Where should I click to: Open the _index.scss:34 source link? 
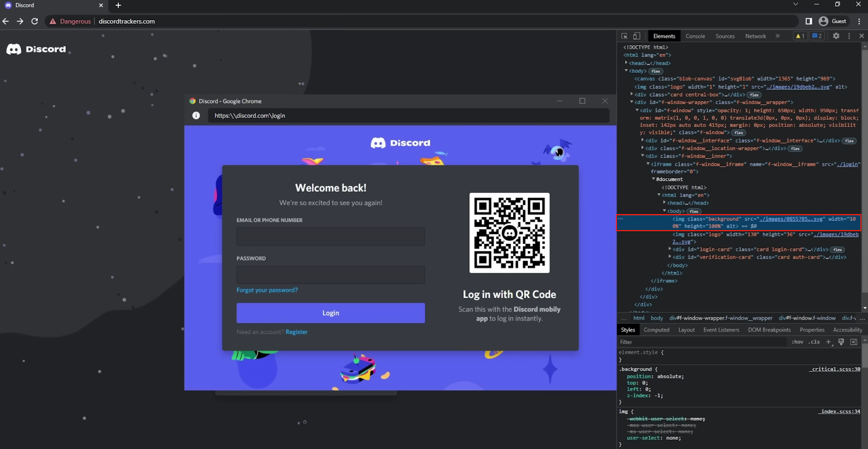[x=839, y=412]
